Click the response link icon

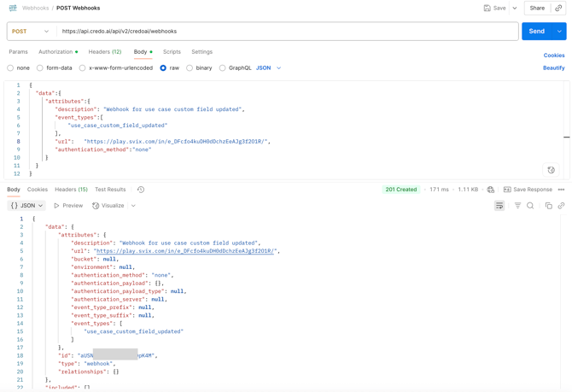click(x=561, y=206)
